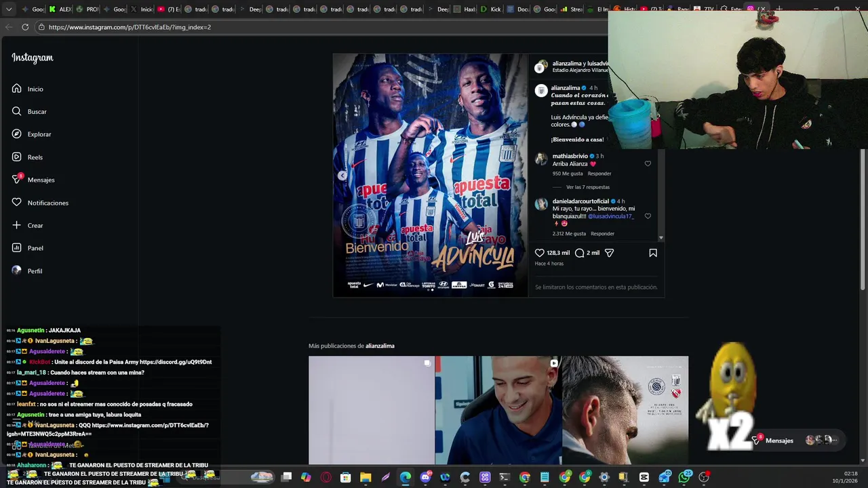Like mathiasbrivio's comment
The image size is (868, 488).
pos(648,163)
